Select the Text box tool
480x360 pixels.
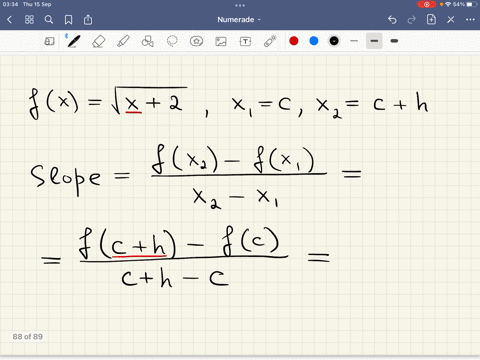point(245,41)
